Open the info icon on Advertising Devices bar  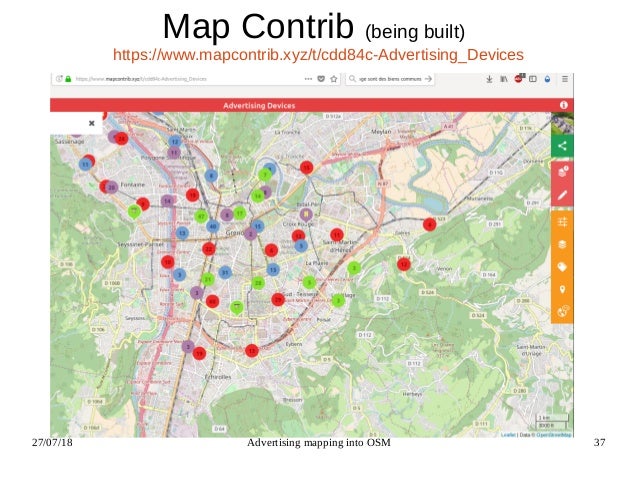pyautogui.click(x=564, y=105)
